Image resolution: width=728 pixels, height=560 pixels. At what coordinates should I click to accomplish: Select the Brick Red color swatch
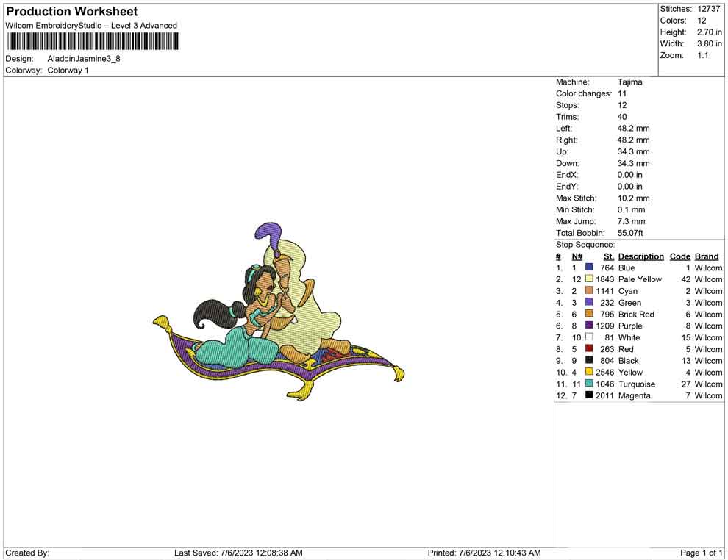(x=589, y=314)
